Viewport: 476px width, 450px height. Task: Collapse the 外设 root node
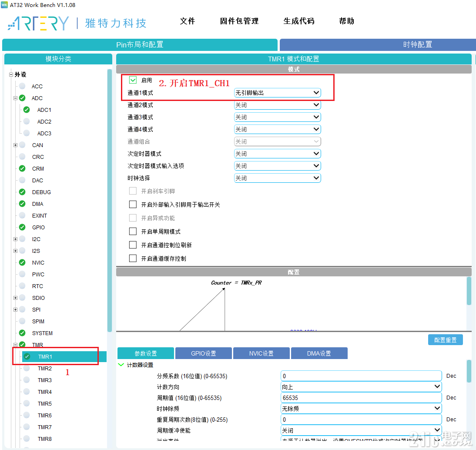pyautogui.click(x=11, y=74)
